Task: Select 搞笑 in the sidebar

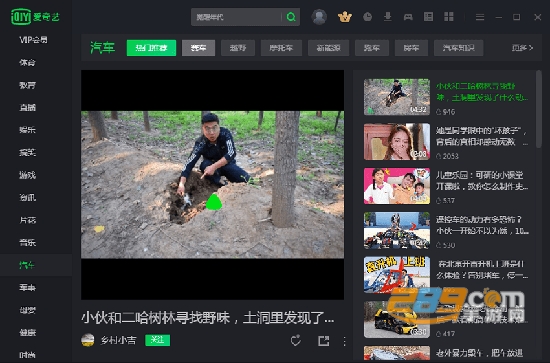Action: pos(27,152)
